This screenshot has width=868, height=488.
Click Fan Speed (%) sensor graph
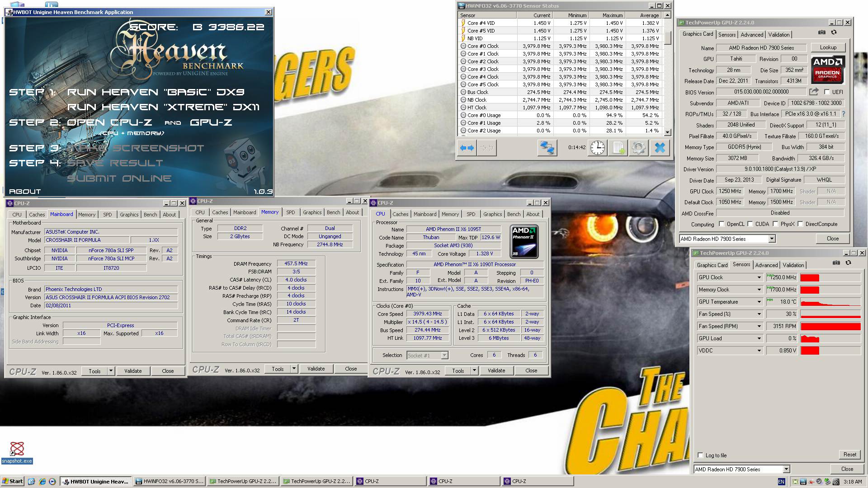click(x=830, y=314)
